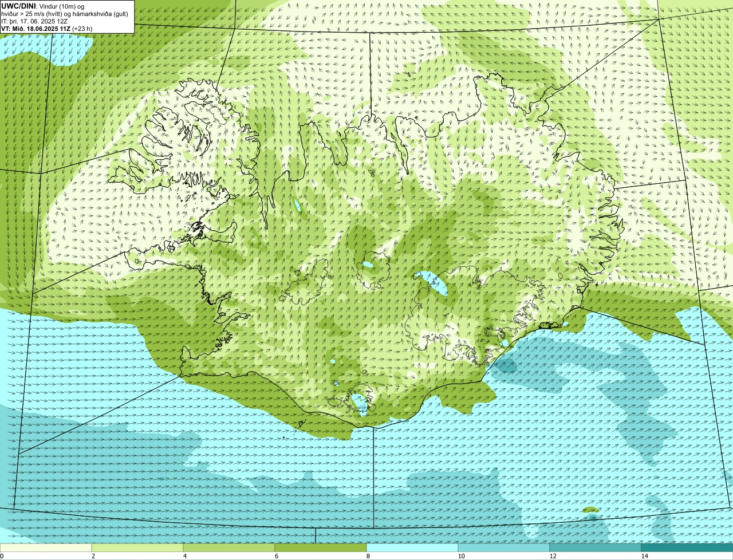Image resolution: width=733 pixels, height=560 pixels.
Task: Click the light green 2–4 m/s legend color
Action: [x=137, y=547]
